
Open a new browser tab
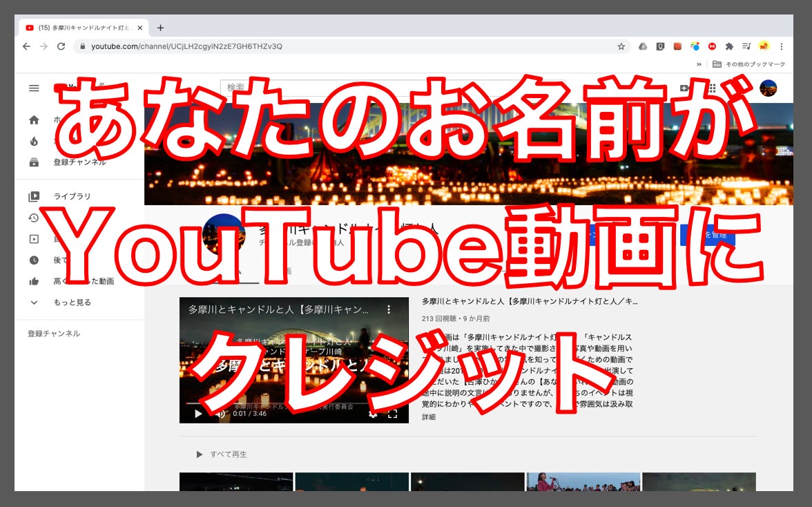pyautogui.click(x=160, y=28)
